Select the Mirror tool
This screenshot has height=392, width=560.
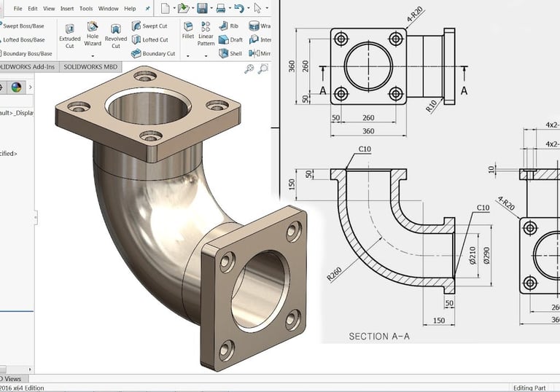pyautogui.click(x=260, y=53)
